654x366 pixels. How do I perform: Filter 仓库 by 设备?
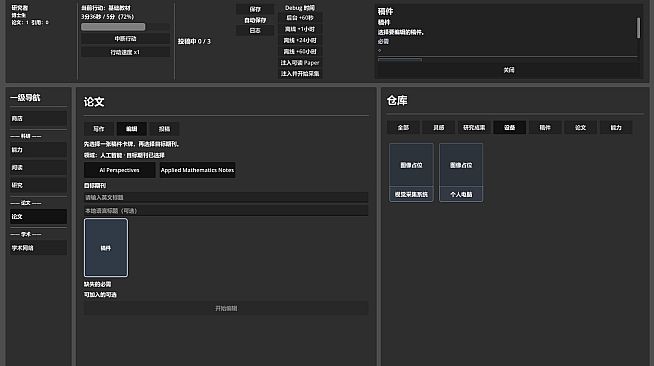click(x=510, y=128)
